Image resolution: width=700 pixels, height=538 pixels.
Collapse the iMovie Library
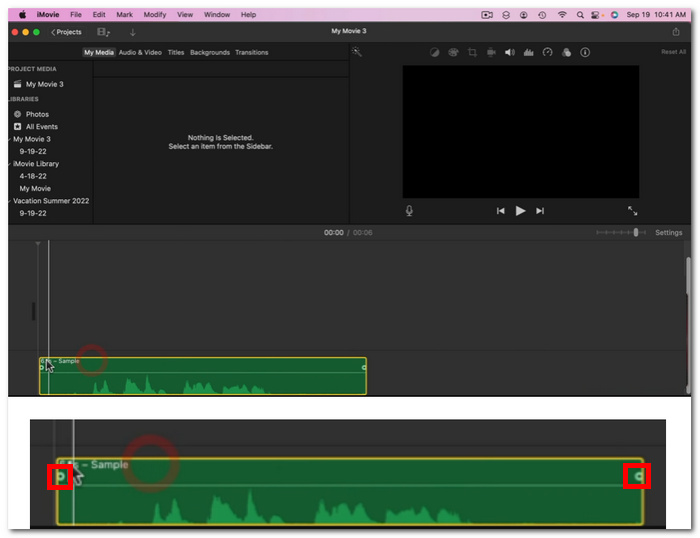(x=10, y=164)
